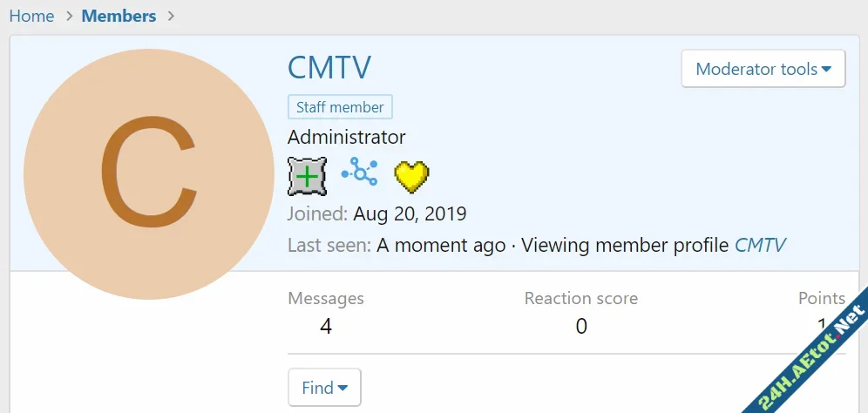Follow the italic CMTV profile link
The image size is (868, 413).
(760, 246)
